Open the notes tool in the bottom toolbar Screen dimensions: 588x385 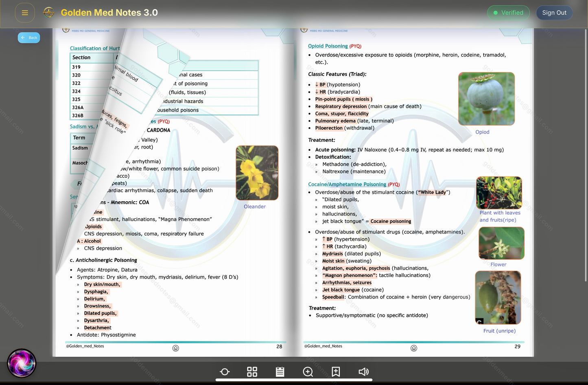click(280, 372)
